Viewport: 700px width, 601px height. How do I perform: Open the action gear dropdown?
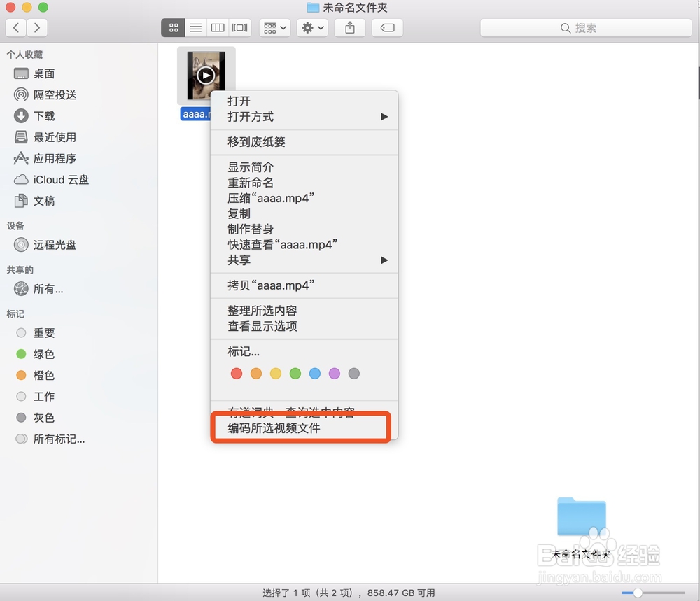click(x=312, y=28)
